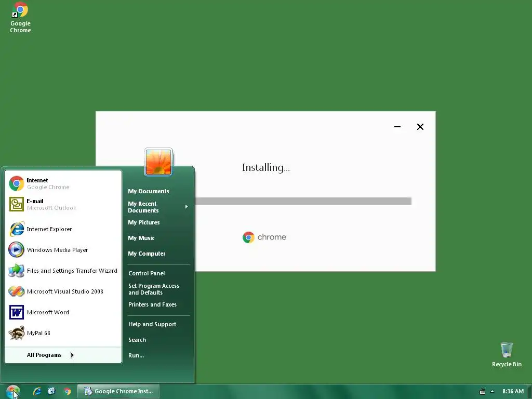Click the MyPal 68 raccoon icon
Image resolution: width=532 pixels, height=399 pixels.
[x=16, y=333]
